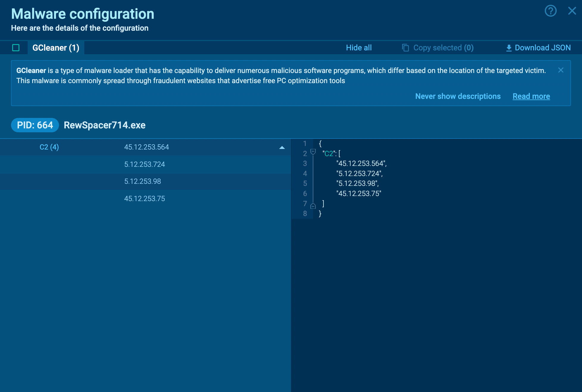582x392 pixels.
Task: Toggle the GCleaner selection checkbox
Action: coord(16,48)
